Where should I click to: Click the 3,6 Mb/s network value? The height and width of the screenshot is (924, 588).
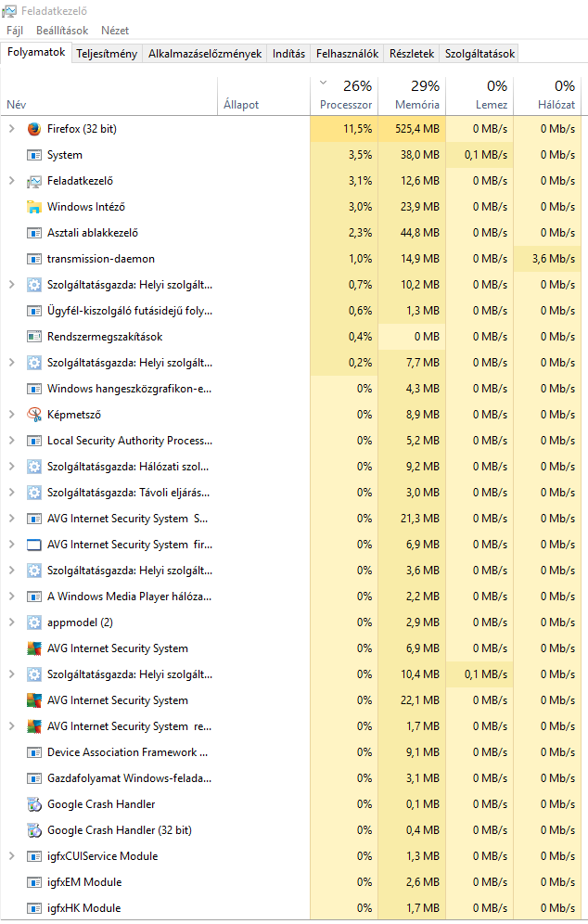[x=554, y=259]
